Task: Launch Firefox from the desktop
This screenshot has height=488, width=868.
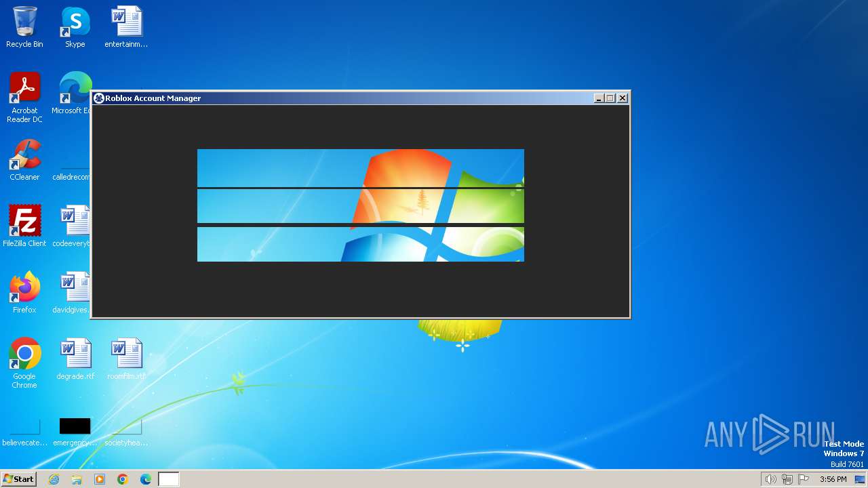Action: coord(24,293)
